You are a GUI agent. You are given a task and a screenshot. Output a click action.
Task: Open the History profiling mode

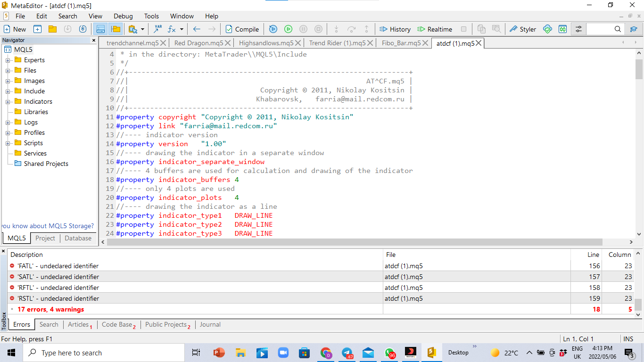pos(395,29)
